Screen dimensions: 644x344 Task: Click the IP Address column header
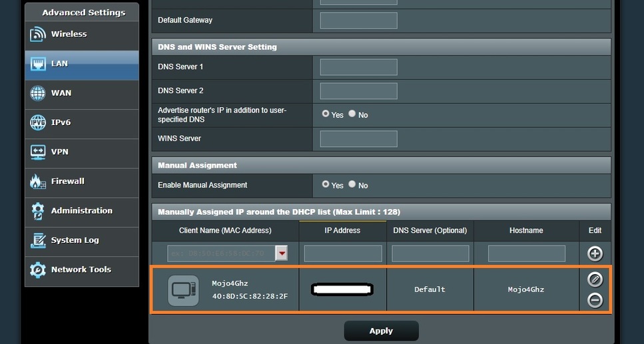point(342,231)
